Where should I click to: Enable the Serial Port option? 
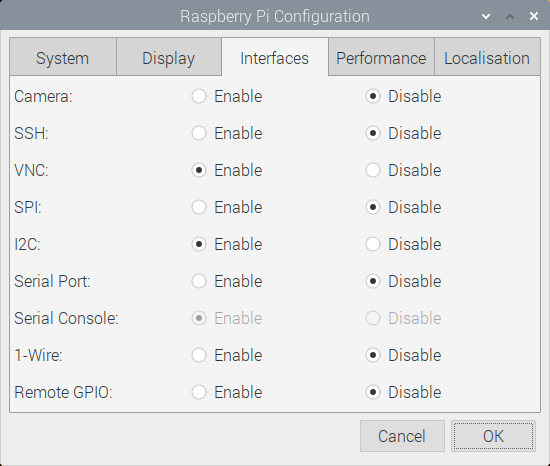(199, 281)
